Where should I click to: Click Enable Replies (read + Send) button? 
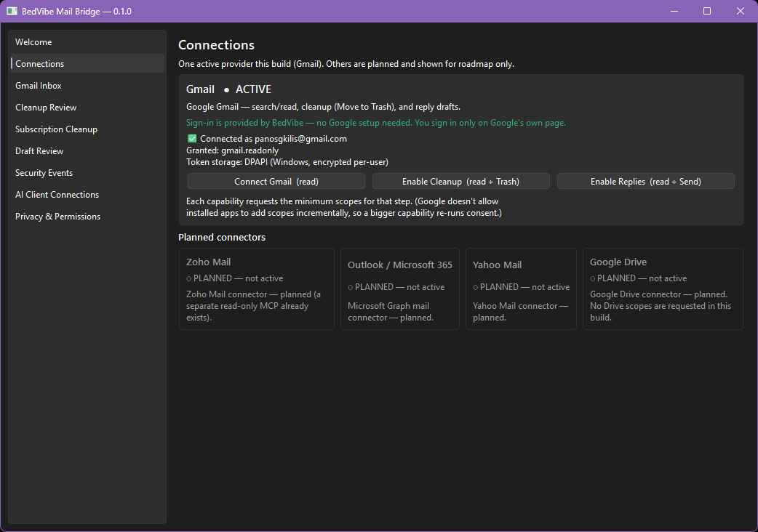click(x=645, y=182)
